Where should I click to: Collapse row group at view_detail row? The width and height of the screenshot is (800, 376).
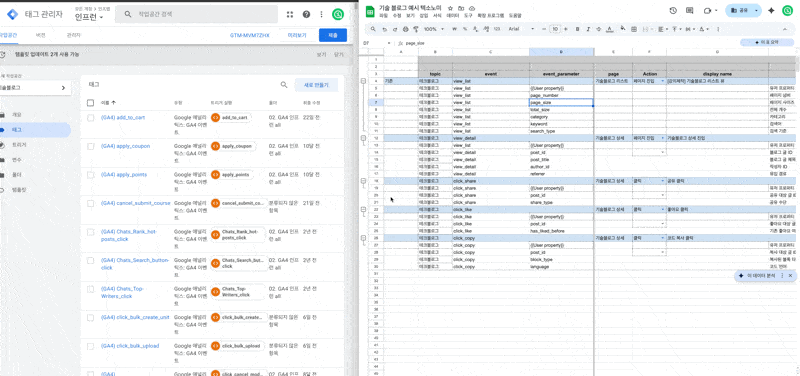tap(363, 138)
